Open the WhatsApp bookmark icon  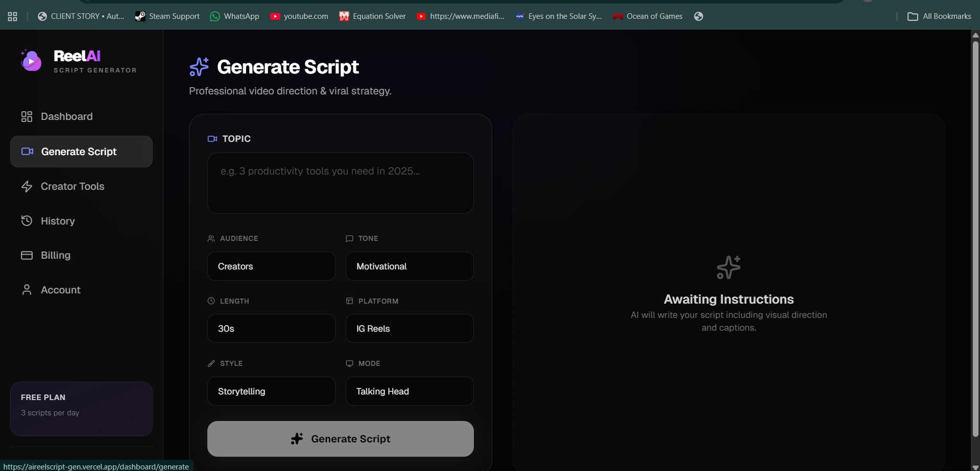click(214, 16)
